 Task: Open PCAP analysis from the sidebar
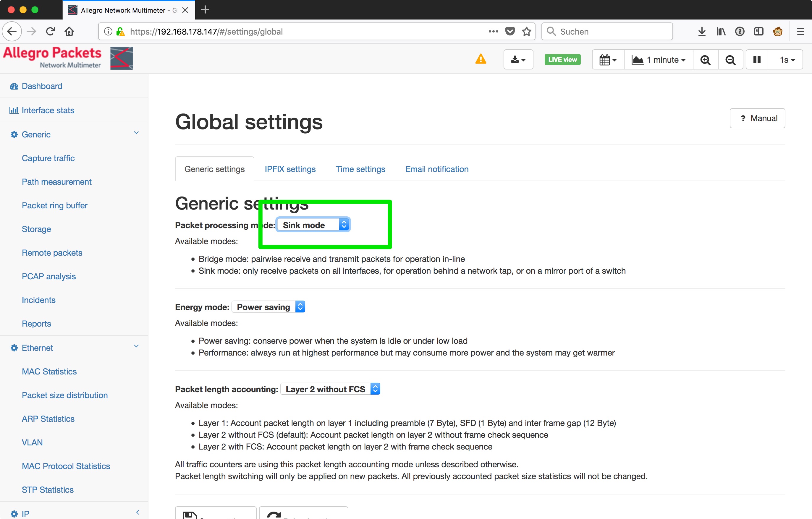click(x=48, y=276)
